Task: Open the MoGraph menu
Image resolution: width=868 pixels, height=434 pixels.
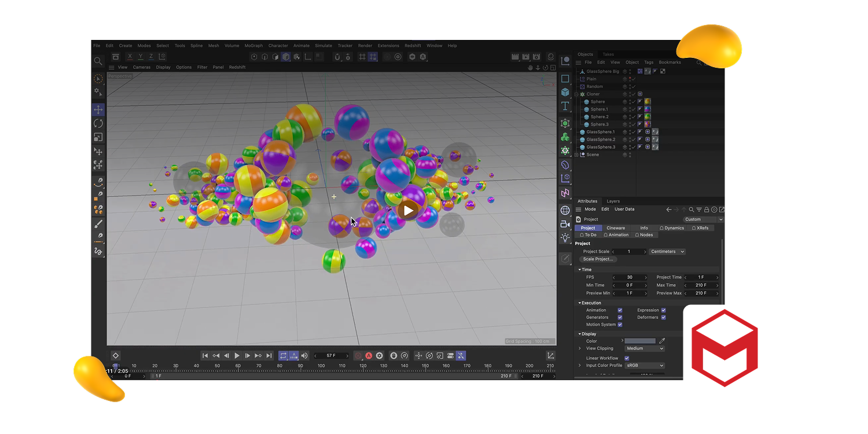Action: (x=253, y=46)
